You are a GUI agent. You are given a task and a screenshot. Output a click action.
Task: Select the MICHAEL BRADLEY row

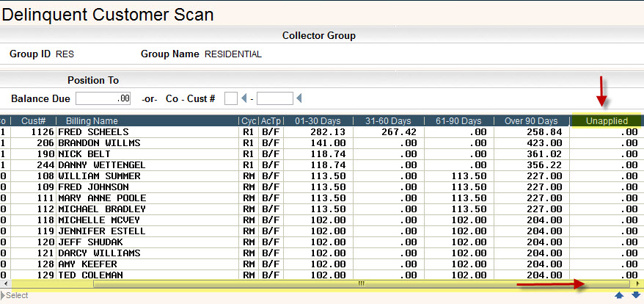pyautogui.click(x=321, y=209)
